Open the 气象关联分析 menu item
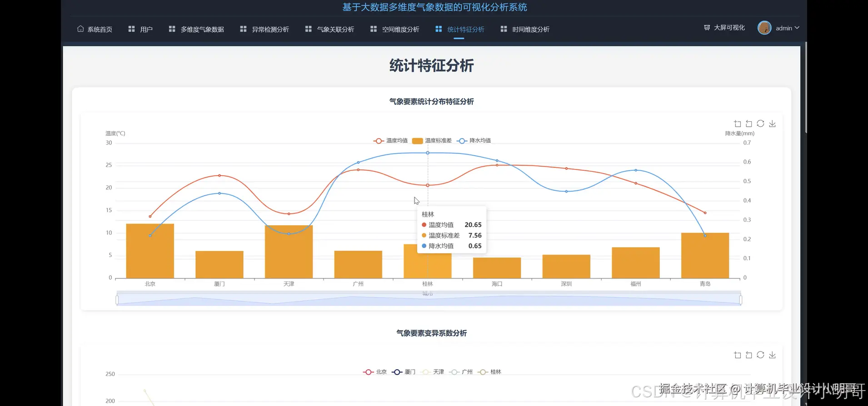868x406 pixels. point(329,29)
